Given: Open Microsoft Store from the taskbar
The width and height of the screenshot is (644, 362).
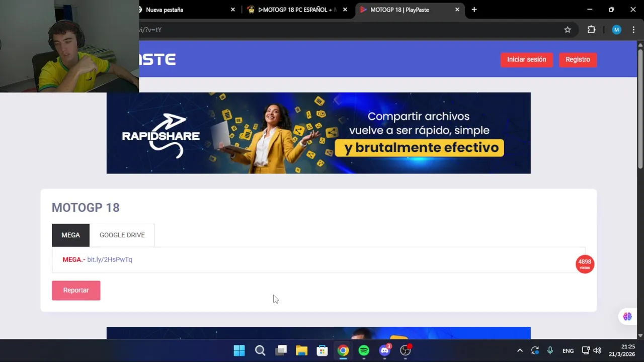Looking at the screenshot, I should 322,350.
